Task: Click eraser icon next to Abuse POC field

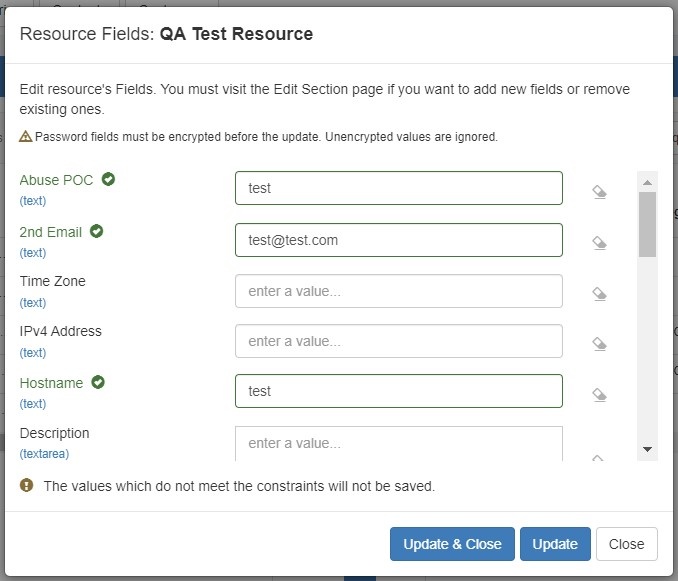Action: 599,192
